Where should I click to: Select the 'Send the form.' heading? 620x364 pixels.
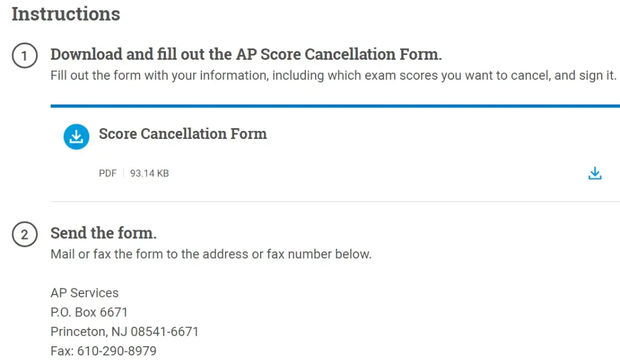pyautogui.click(x=103, y=233)
